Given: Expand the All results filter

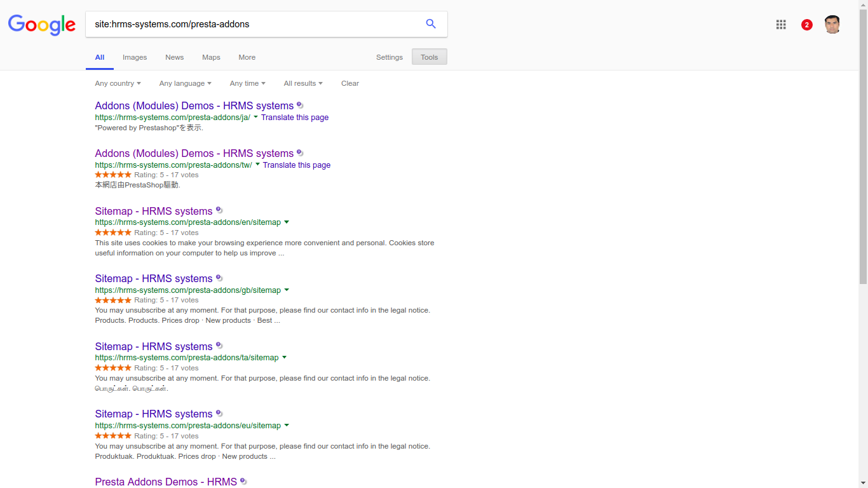Looking at the screenshot, I should click(303, 83).
